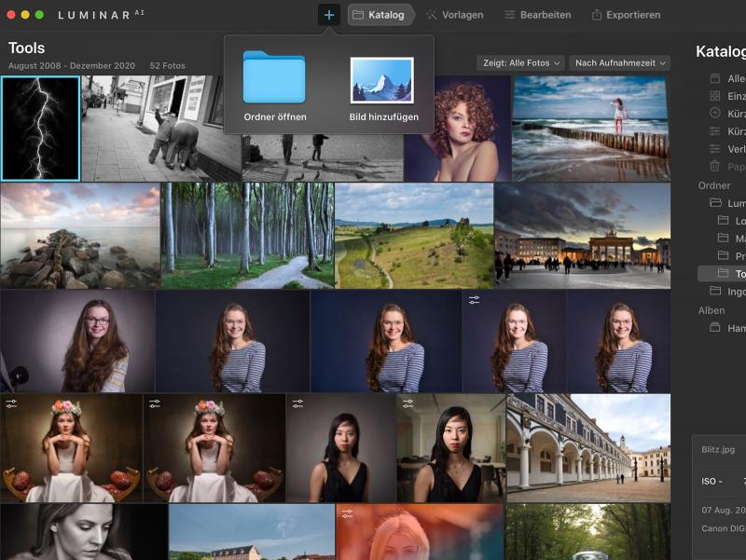Open the Bearbeiten tab
Image resolution: width=746 pixels, height=560 pixels.
point(537,15)
